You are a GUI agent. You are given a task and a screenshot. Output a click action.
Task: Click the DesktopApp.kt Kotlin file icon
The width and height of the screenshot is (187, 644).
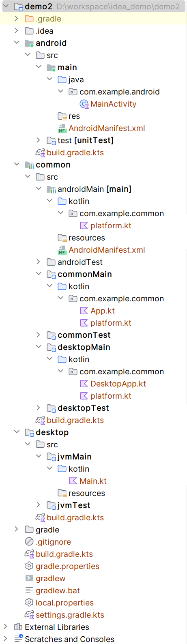click(84, 384)
